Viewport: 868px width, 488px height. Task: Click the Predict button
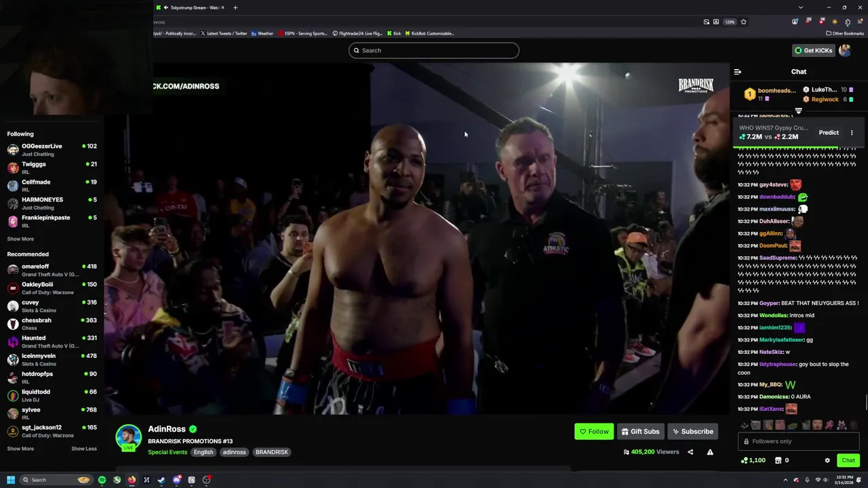(829, 133)
